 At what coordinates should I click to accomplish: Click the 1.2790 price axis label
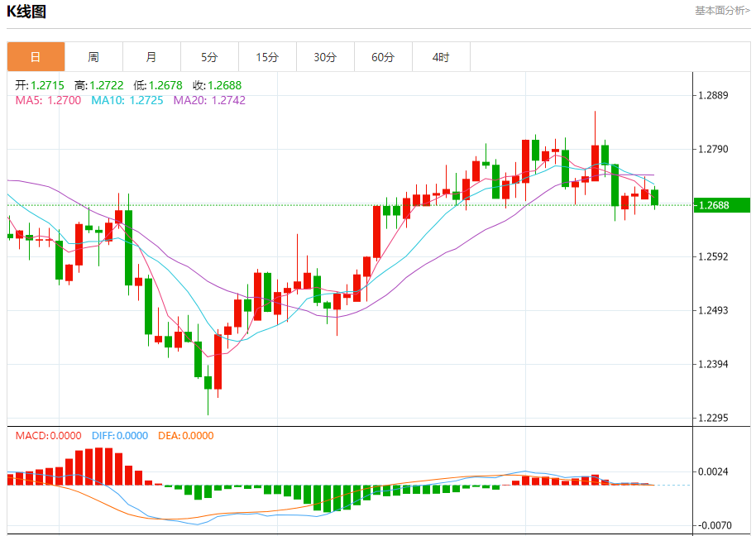coord(713,150)
